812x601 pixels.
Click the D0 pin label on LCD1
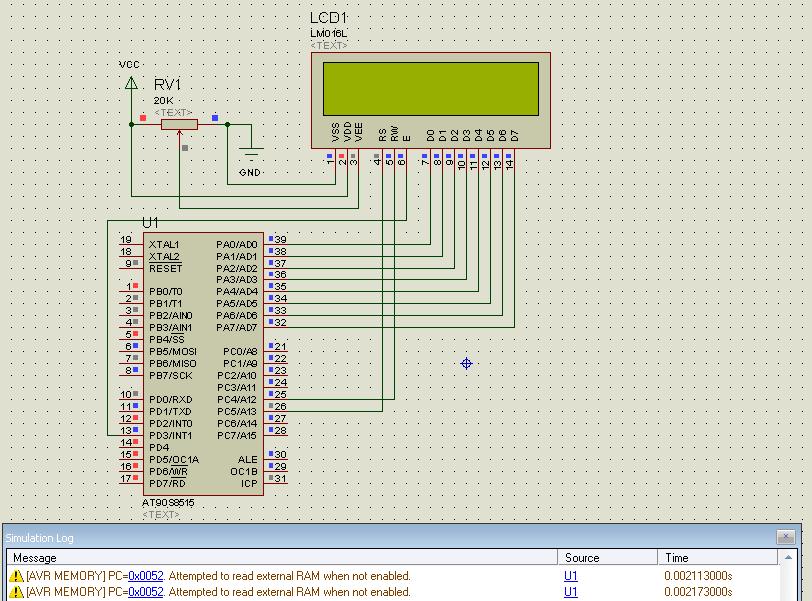pos(430,136)
